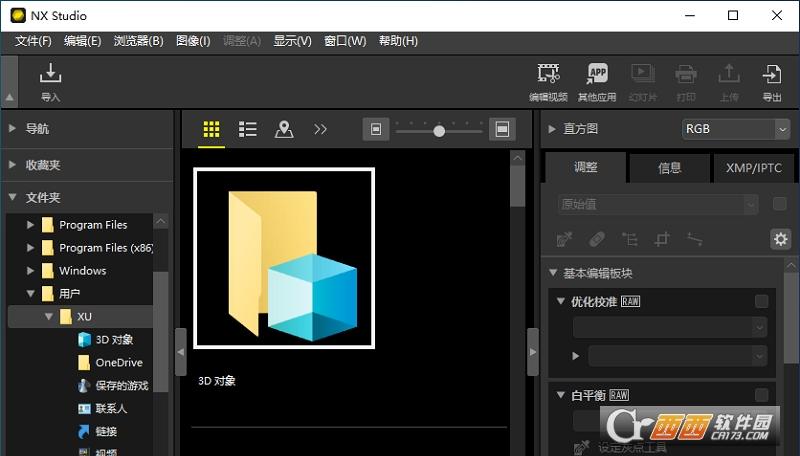Image resolution: width=800 pixels, height=456 pixels.
Task: Open the 编辑(E) menu
Action: point(82,41)
